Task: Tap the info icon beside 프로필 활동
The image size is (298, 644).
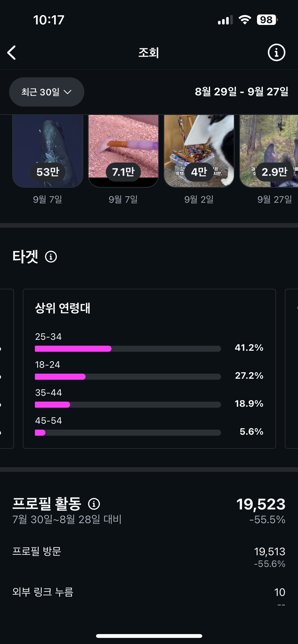Action: coord(94,504)
